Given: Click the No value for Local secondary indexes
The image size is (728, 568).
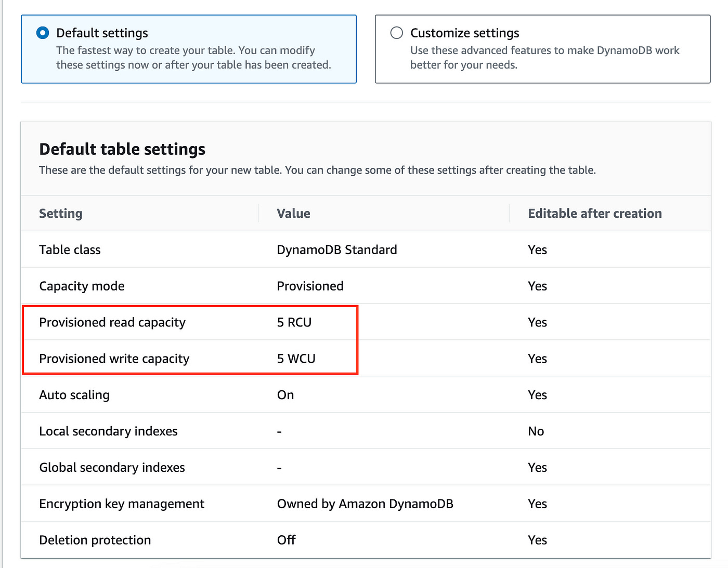Looking at the screenshot, I should pyautogui.click(x=536, y=431).
